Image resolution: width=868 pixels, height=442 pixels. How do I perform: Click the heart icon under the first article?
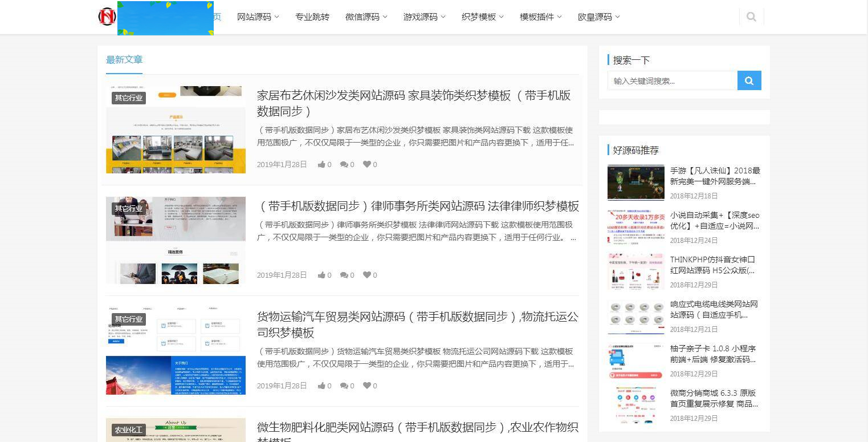(x=366, y=164)
